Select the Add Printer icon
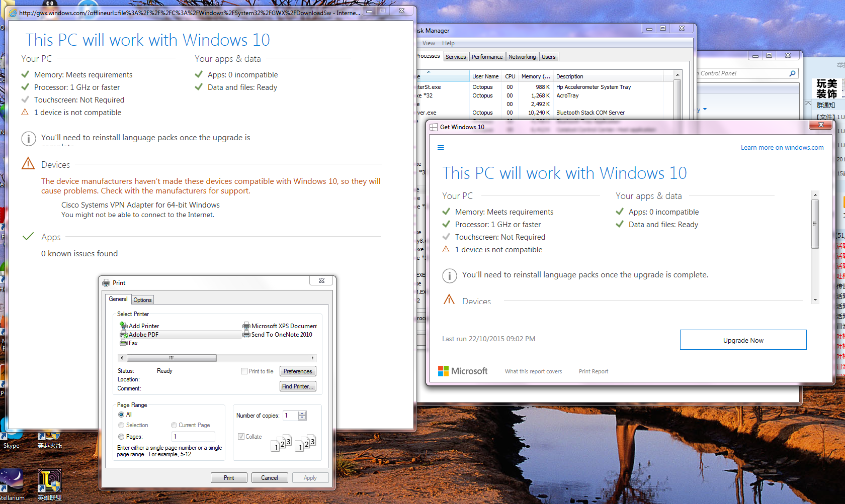Screen dimensions: 845x504 tap(123, 326)
